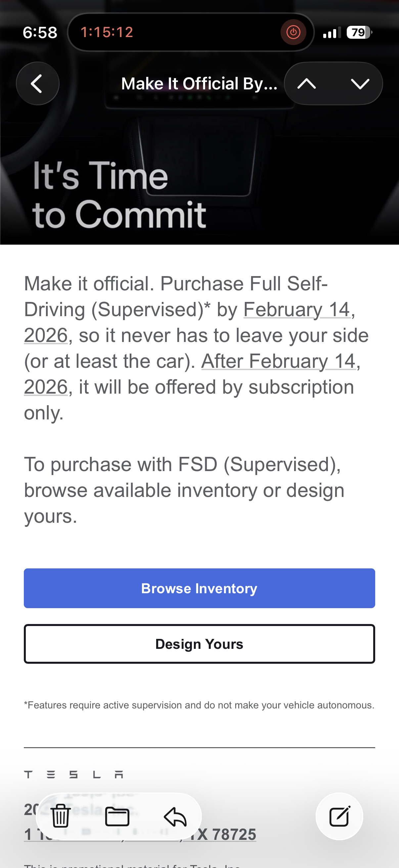This screenshot has width=399, height=868.
Task: Tap the cellular signal bars
Action: tap(332, 33)
